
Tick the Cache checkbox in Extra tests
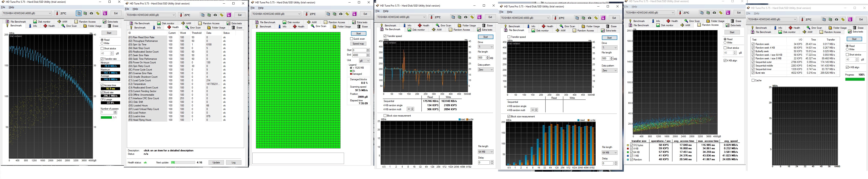(753, 80)
